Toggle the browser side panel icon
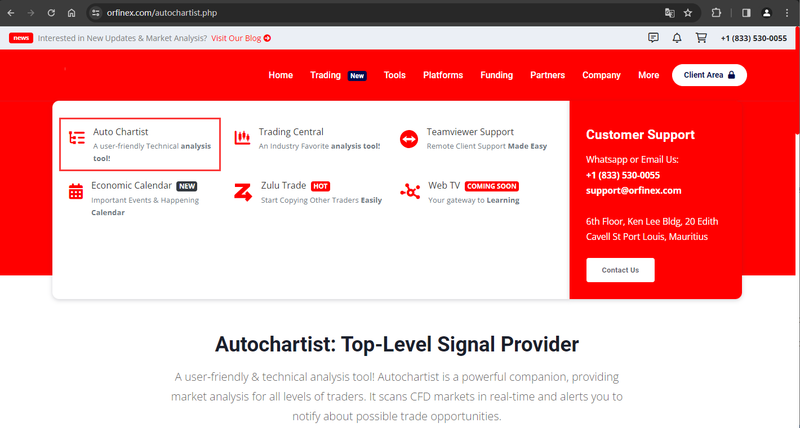Image resolution: width=800 pixels, height=428 pixels. pyautogui.click(x=746, y=13)
